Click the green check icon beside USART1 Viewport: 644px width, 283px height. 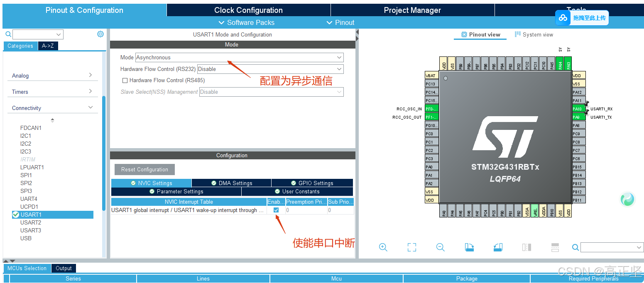tap(16, 215)
